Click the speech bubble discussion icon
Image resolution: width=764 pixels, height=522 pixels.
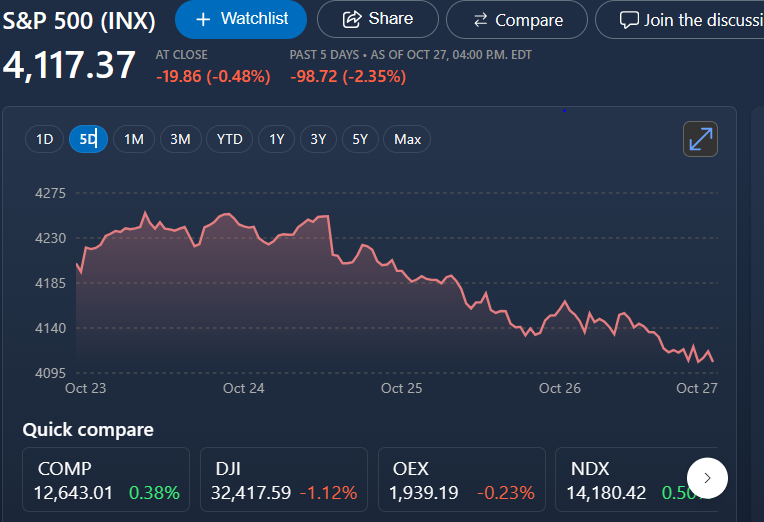point(629,20)
